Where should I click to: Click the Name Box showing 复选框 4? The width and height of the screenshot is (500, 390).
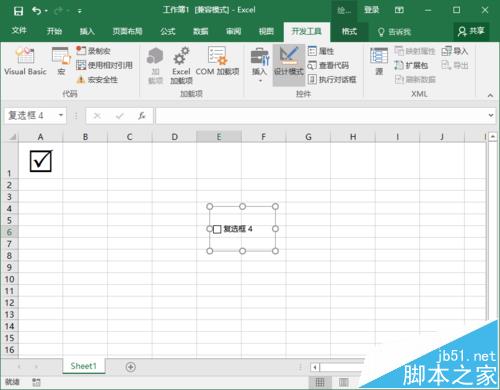point(31,116)
